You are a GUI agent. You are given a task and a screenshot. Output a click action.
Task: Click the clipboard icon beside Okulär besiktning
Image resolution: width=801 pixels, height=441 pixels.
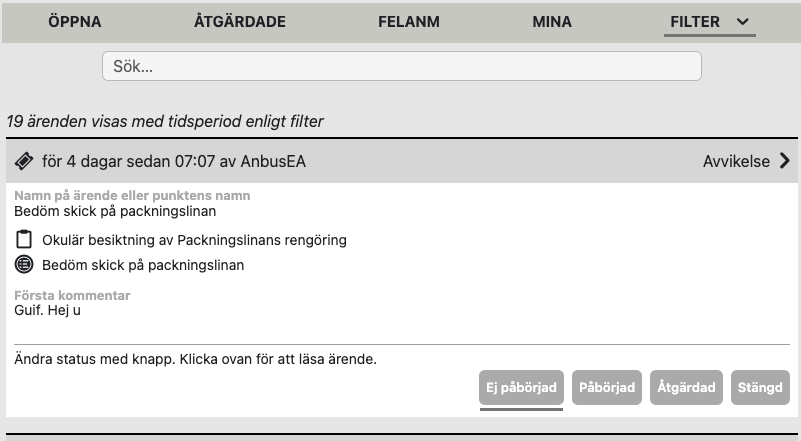point(25,240)
